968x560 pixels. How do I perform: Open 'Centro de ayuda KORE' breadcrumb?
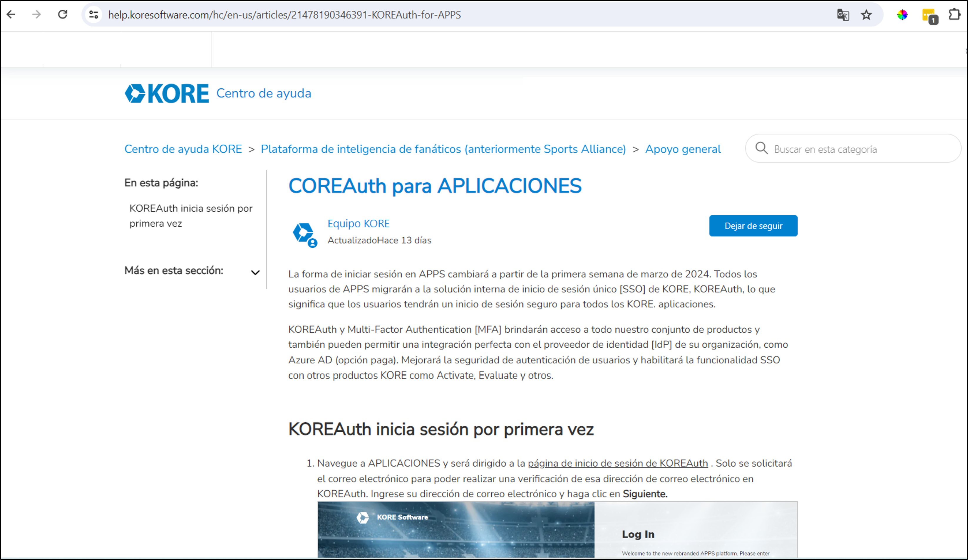tap(183, 149)
